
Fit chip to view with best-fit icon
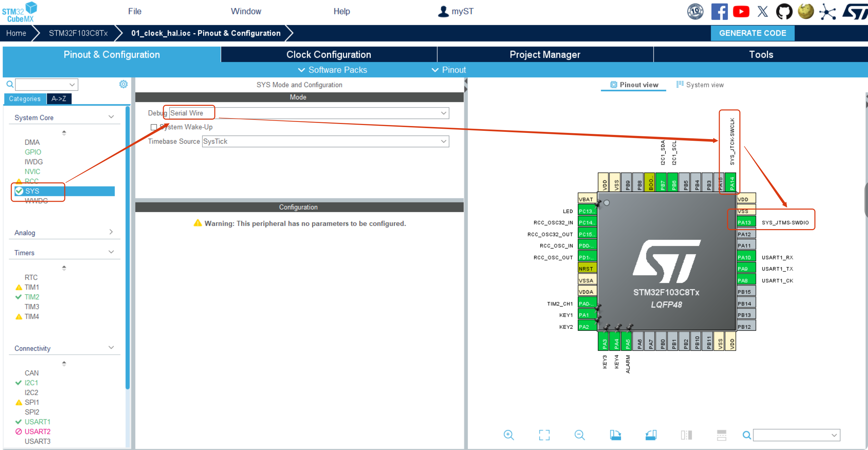544,435
